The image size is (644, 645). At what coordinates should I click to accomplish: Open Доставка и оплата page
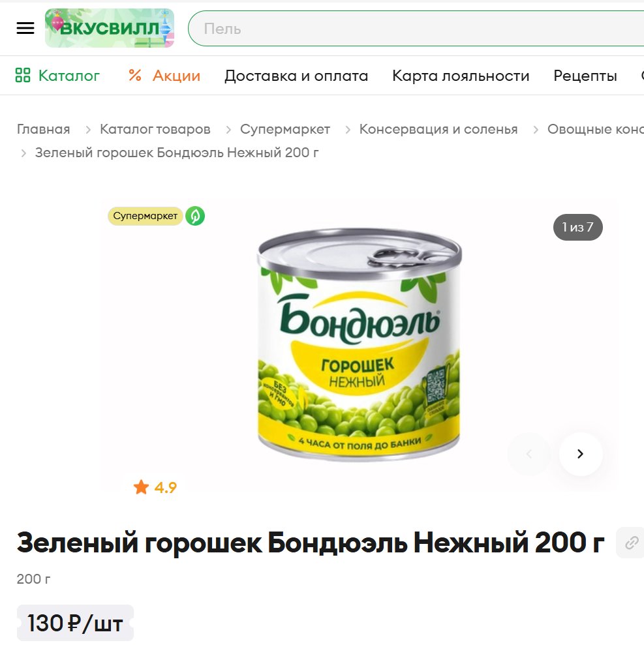[296, 76]
